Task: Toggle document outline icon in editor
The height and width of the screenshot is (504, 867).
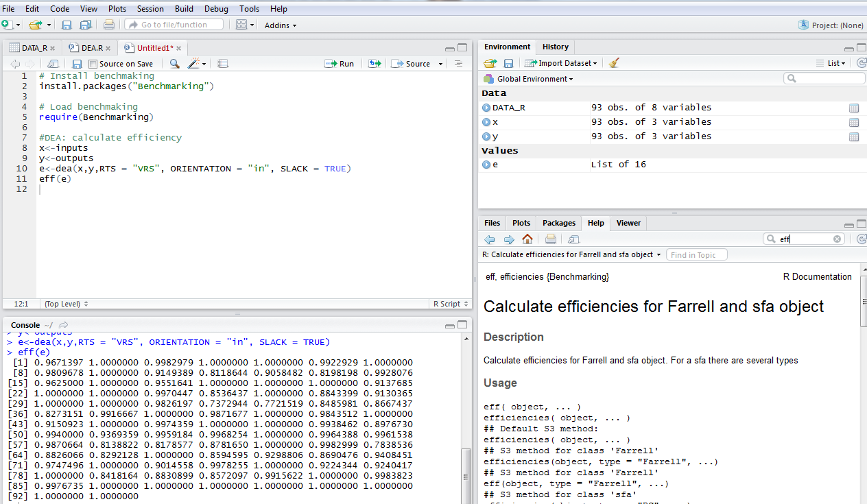Action: [459, 64]
